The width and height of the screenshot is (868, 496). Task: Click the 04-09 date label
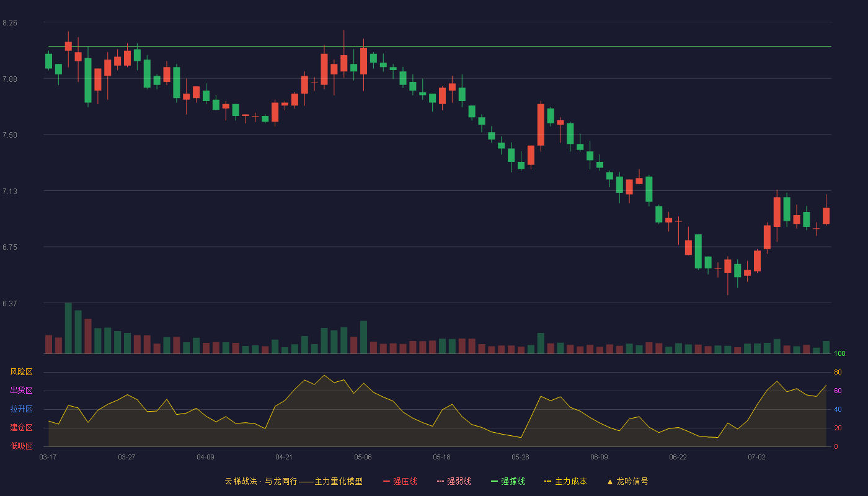(x=205, y=457)
